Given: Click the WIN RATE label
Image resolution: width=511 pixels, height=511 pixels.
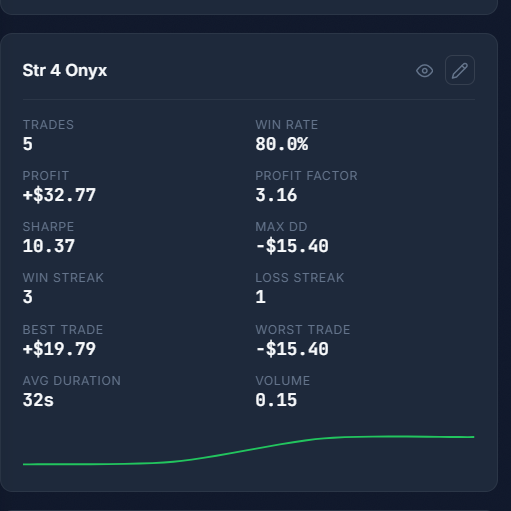Looking at the screenshot, I should (287, 125).
